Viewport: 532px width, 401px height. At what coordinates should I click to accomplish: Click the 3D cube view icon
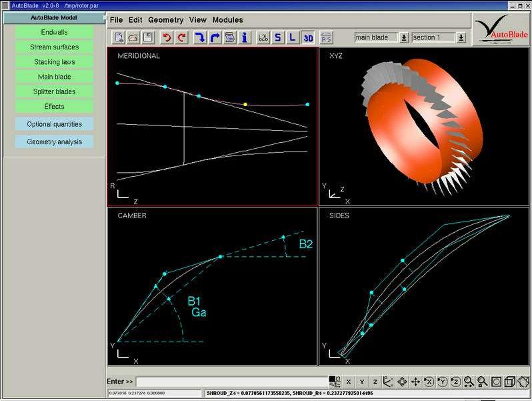(x=509, y=382)
